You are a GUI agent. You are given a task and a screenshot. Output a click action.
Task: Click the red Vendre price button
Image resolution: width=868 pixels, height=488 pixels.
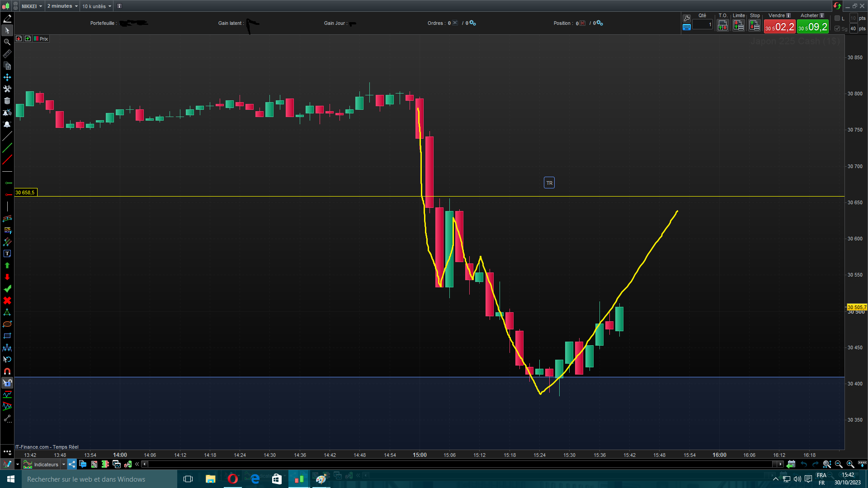click(x=779, y=27)
